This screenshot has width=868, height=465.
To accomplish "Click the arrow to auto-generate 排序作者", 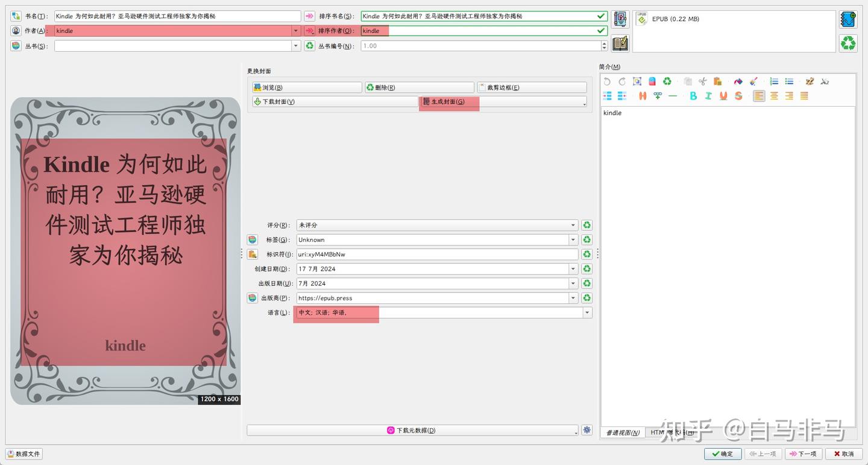I will click(x=309, y=31).
